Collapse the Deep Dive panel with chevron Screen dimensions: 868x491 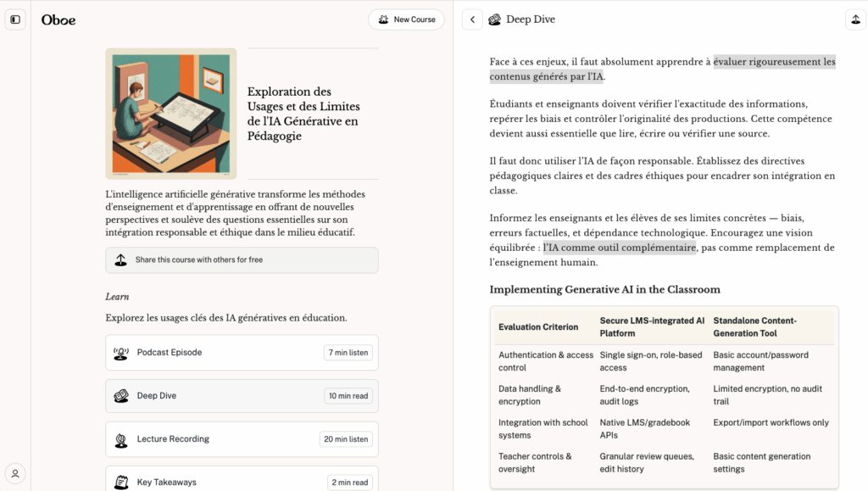point(472,20)
